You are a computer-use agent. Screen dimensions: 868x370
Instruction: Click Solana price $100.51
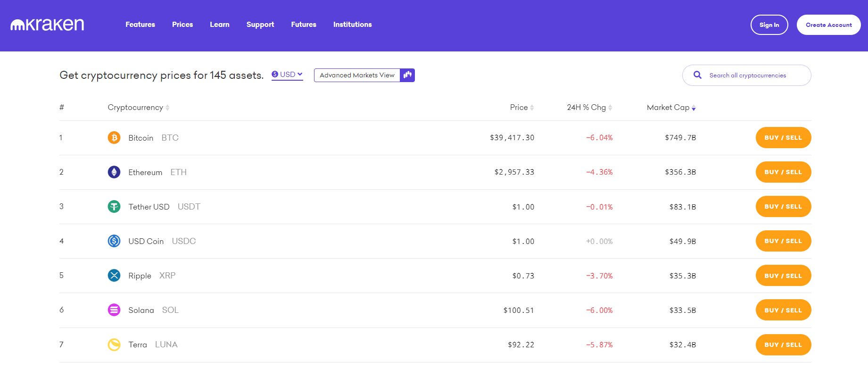[519, 310]
